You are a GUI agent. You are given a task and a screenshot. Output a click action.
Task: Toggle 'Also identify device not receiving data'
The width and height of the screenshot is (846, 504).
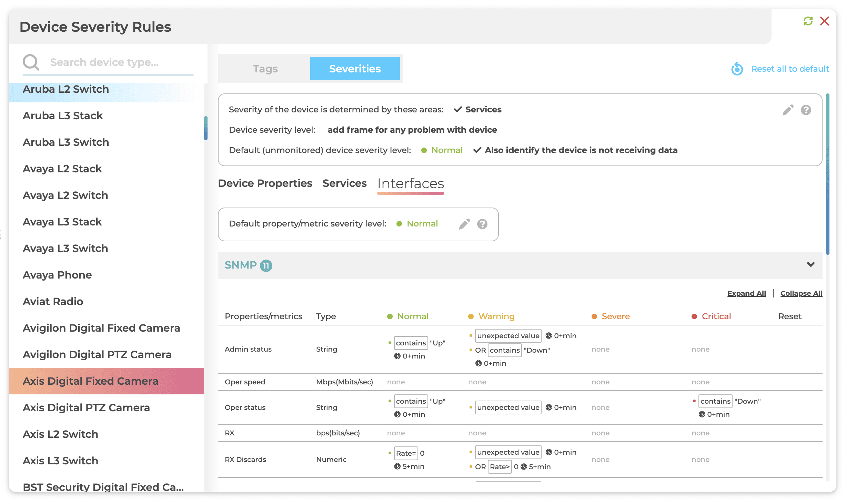tap(477, 150)
